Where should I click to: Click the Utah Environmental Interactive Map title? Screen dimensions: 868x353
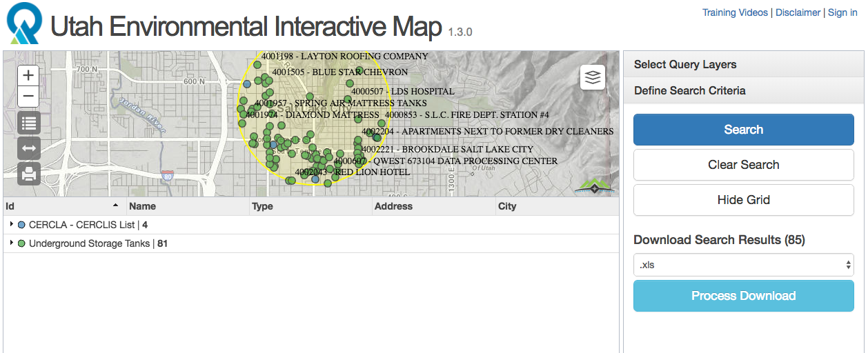(246, 27)
